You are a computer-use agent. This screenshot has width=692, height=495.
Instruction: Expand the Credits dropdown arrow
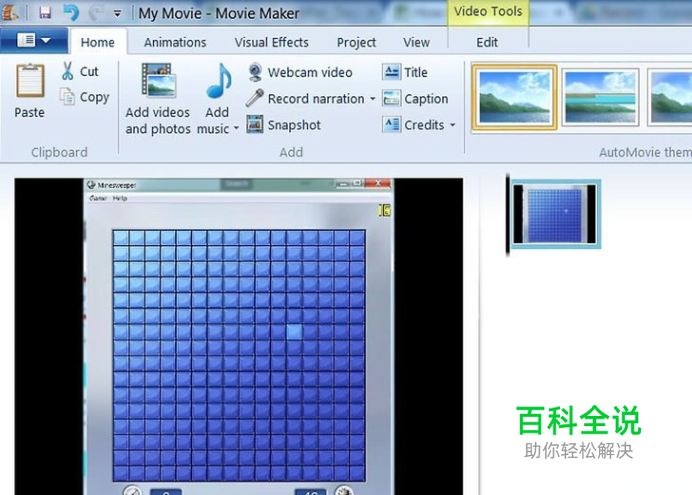click(x=452, y=125)
